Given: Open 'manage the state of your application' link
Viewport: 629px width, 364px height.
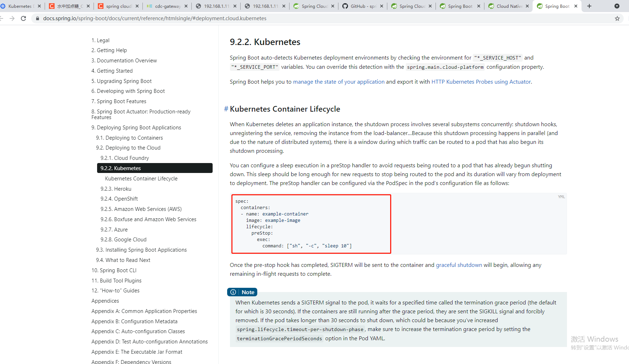Looking at the screenshot, I should pos(339,82).
